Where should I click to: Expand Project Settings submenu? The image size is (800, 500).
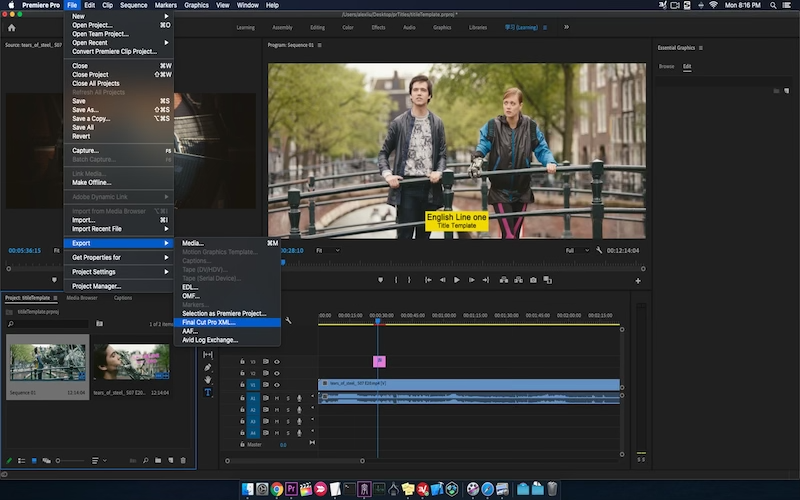coord(118,272)
